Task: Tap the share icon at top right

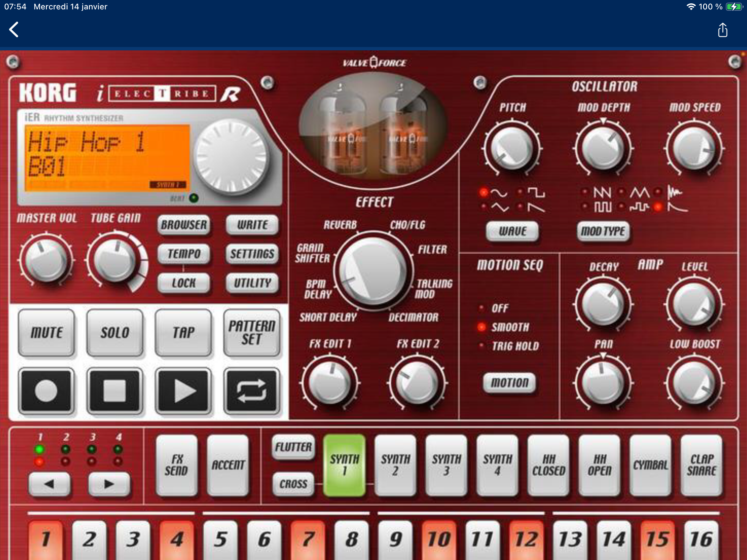Action: (x=722, y=30)
